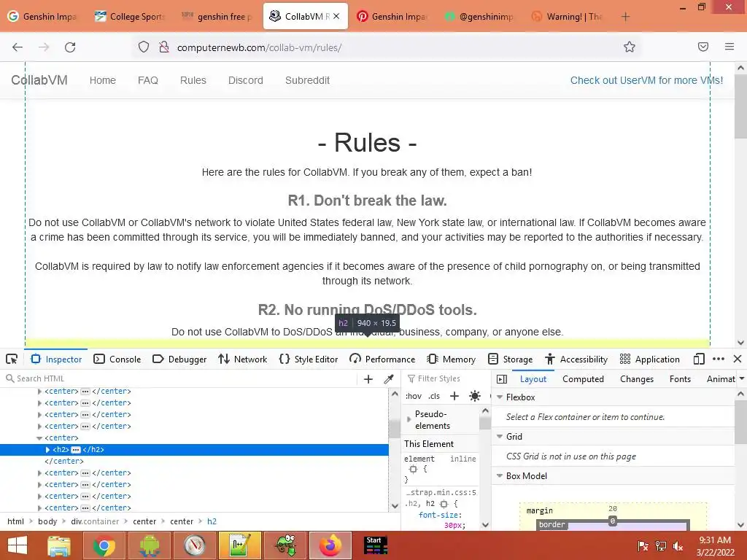Collapse the open center node

point(39,438)
